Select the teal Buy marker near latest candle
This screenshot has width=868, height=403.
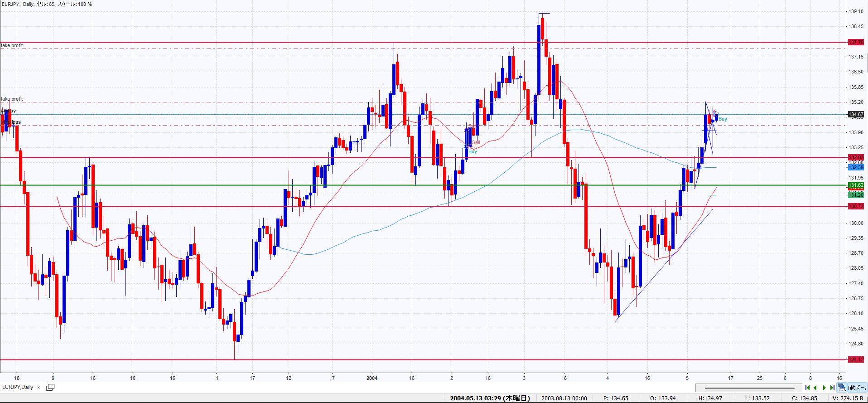723,119
